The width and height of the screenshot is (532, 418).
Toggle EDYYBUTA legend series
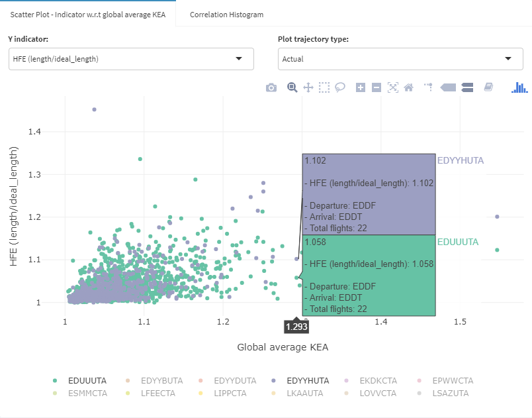154,381
